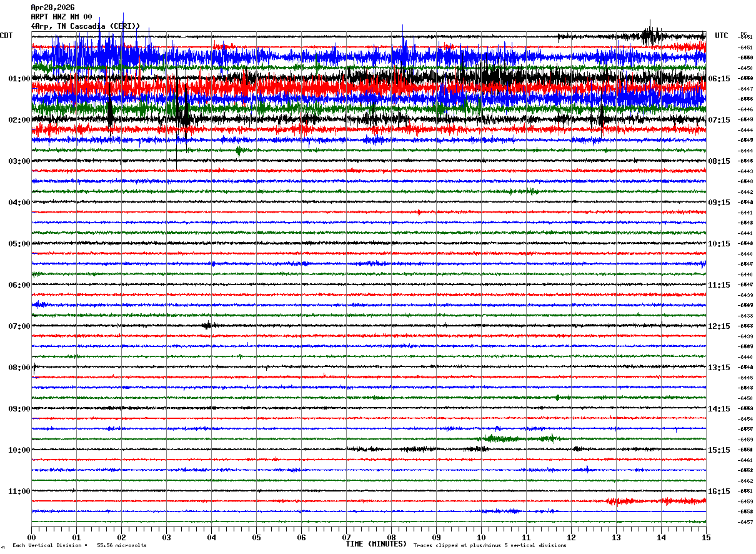This screenshot has height=554, width=756.
Task: Click minute tick label "00" on the bottom axis
Action: pyautogui.click(x=32, y=537)
